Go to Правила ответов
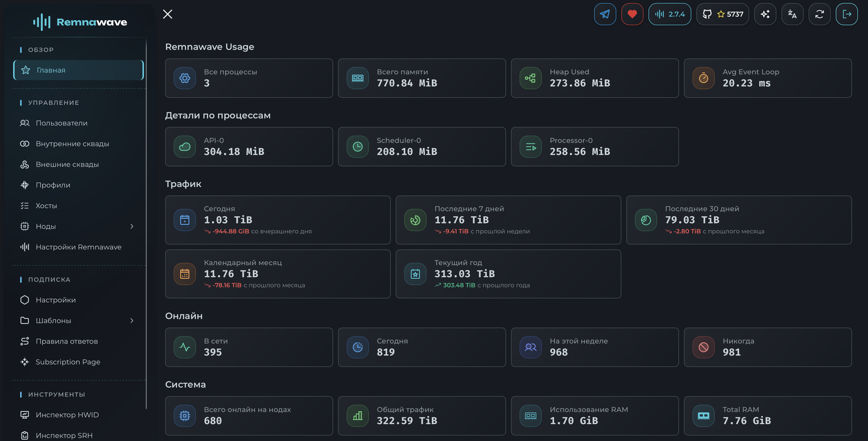Screen dimensions: 868x441 point(79,341)
